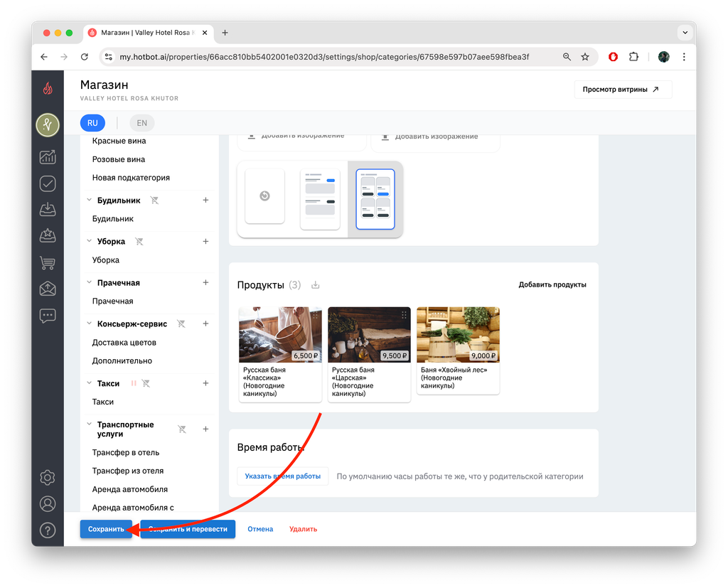Add subcategory plus next to Такси

click(x=205, y=383)
